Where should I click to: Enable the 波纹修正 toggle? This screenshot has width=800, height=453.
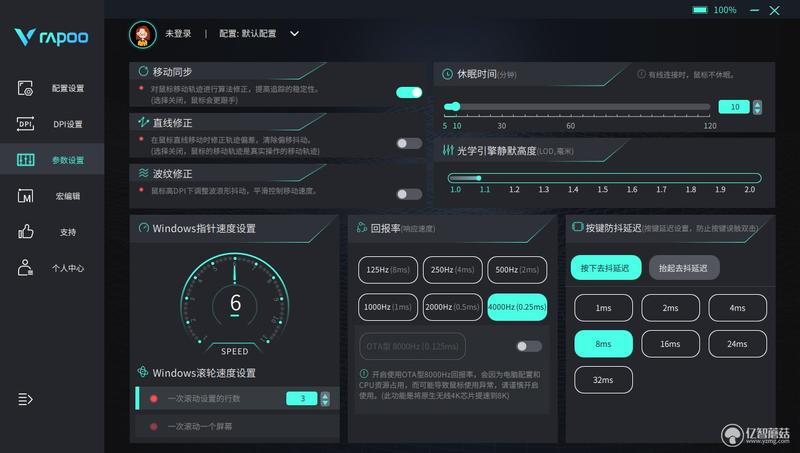tap(409, 194)
